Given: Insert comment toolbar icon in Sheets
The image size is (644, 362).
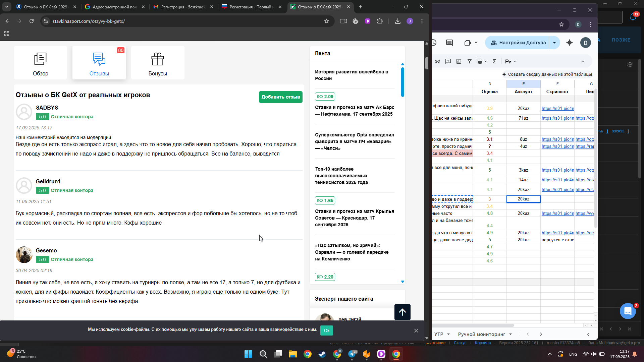Looking at the screenshot, I should point(448,61).
